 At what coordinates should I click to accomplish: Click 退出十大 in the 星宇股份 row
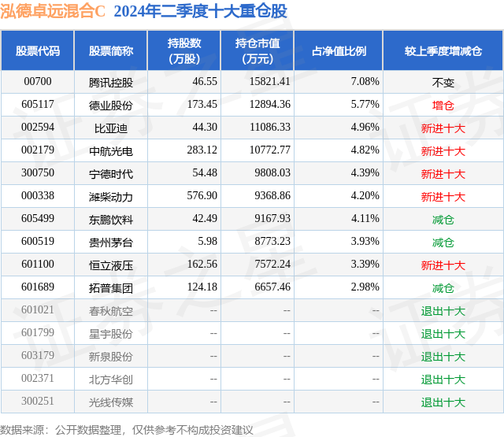[443, 334]
